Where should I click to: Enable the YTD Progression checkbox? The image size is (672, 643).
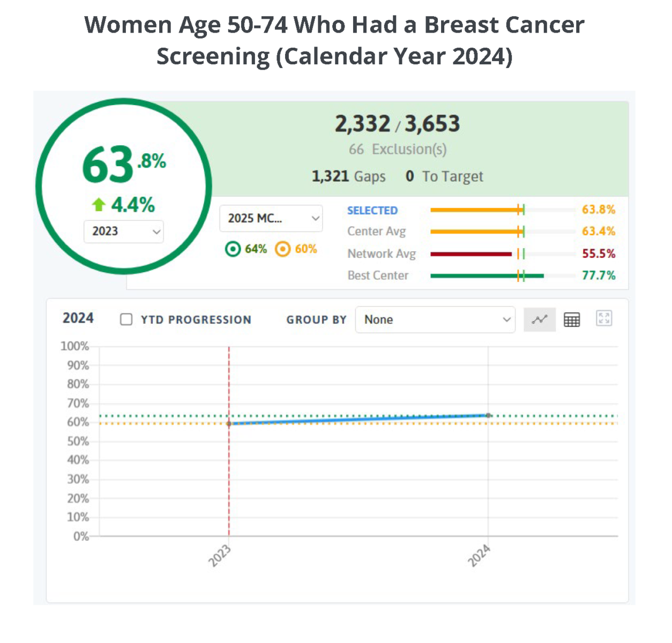[x=126, y=319]
